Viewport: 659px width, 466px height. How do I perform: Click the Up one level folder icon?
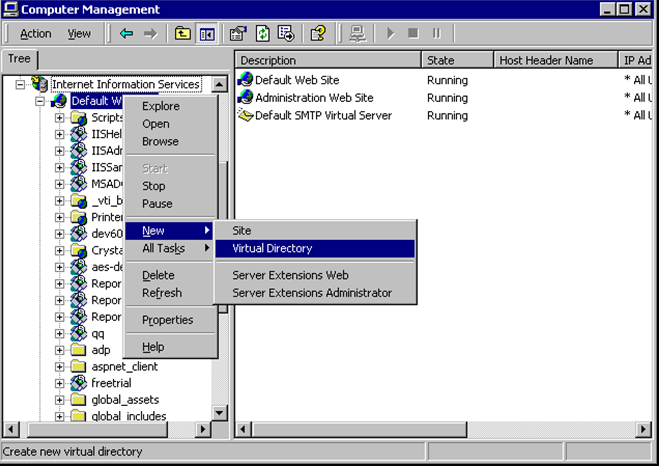[x=184, y=33]
